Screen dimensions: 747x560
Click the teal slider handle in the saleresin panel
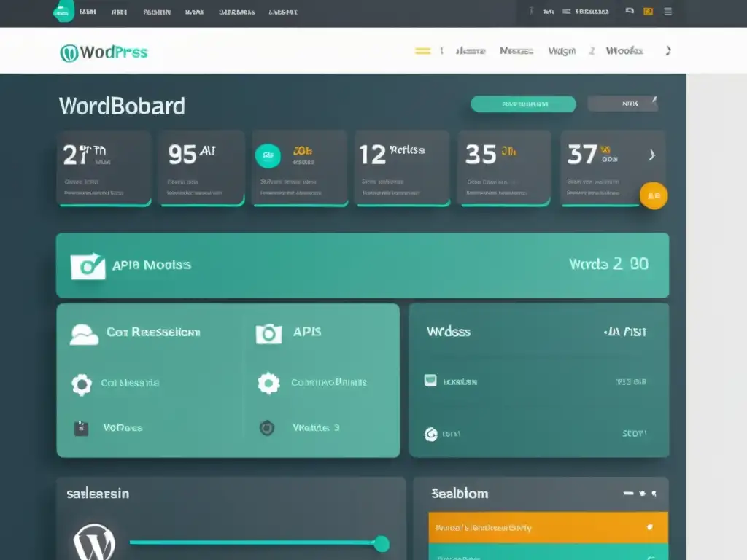[381, 543]
